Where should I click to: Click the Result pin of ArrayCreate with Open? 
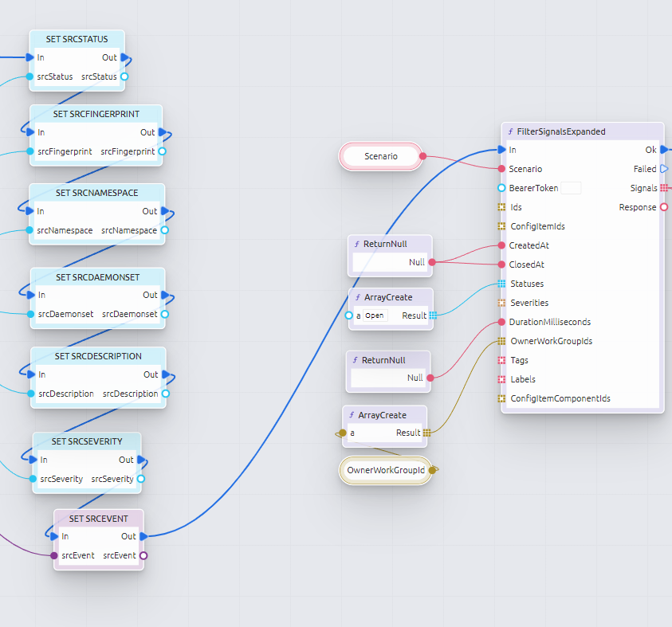[x=433, y=315]
